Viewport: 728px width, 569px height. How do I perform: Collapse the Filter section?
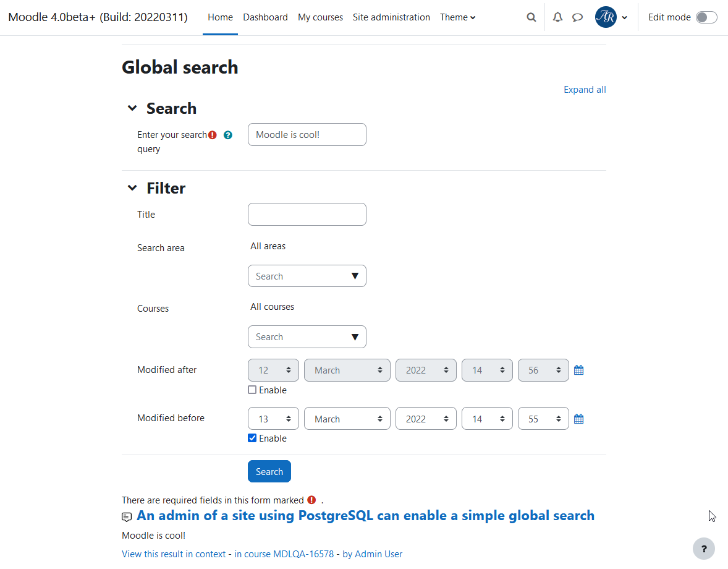132,188
